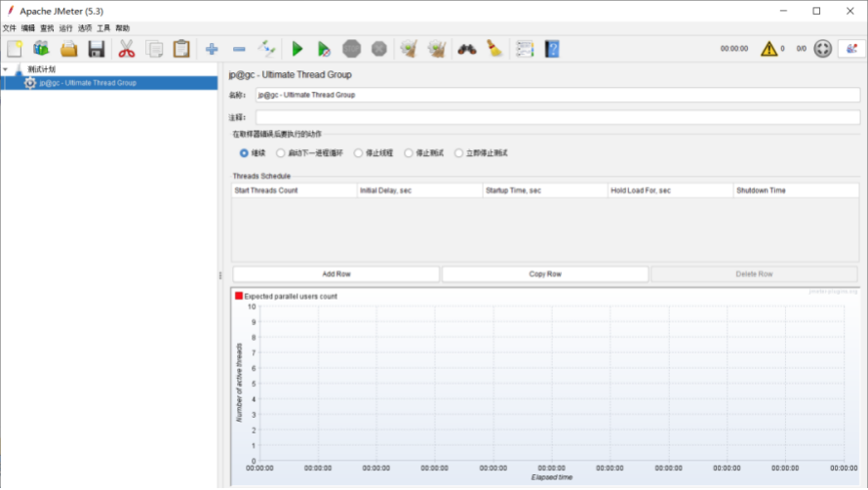
Task: Select 测试计划 in the tree
Action: (x=42, y=69)
